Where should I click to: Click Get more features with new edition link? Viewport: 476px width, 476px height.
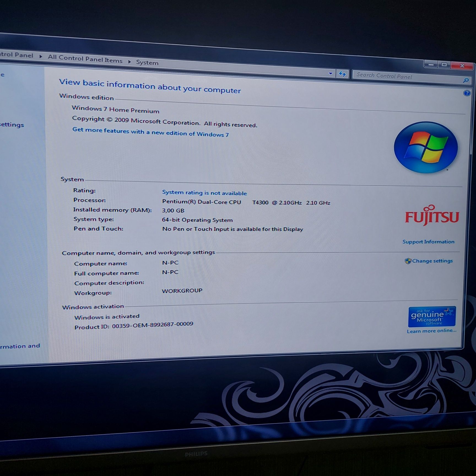pyautogui.click(x=150, y=132)
